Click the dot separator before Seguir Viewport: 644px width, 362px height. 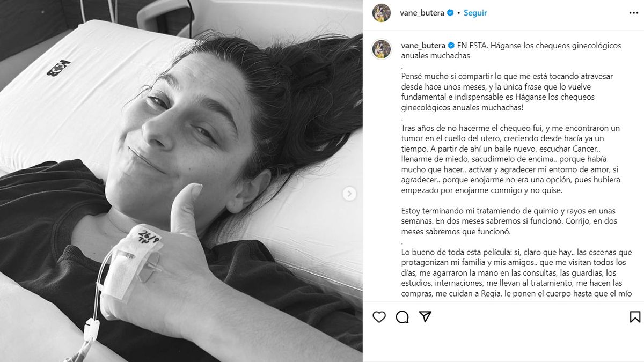tap(459, 13)
